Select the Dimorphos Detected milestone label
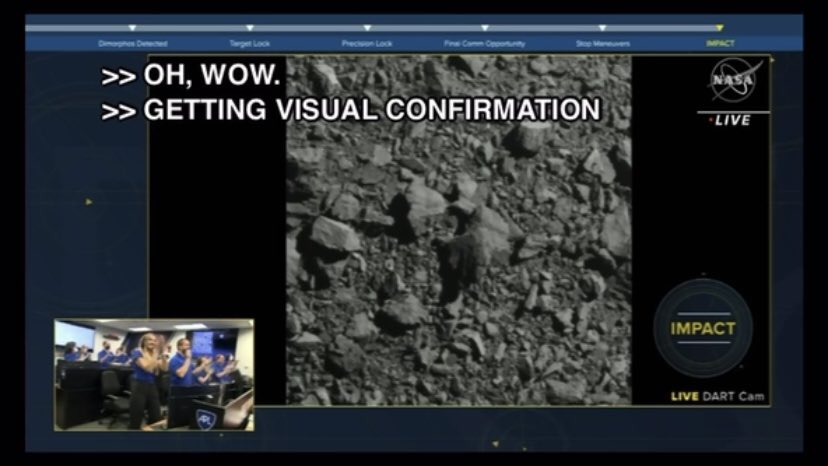 point(133,44)
